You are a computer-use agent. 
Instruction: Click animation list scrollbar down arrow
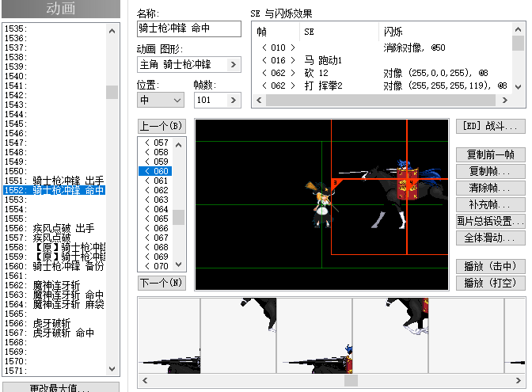point(112,368)
